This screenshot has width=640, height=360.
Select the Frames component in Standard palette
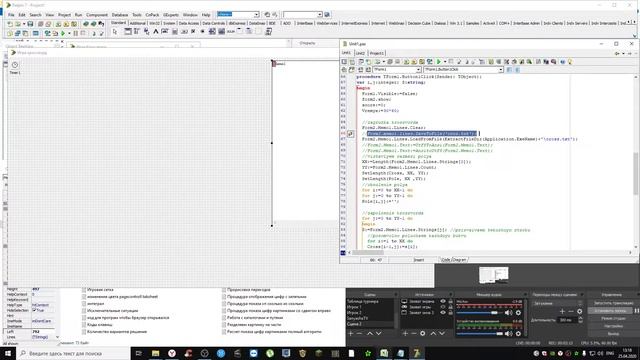(128, 31)
